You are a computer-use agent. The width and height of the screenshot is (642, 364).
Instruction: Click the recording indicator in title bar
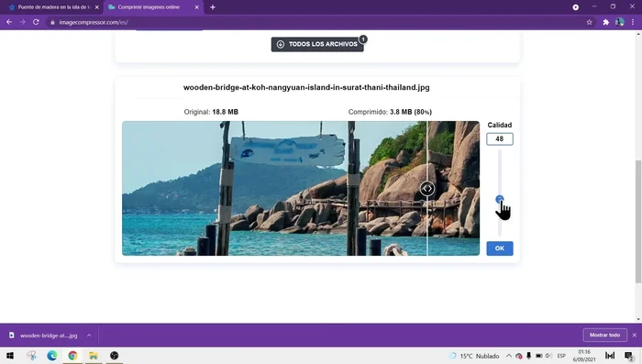[x=575, y=7]
